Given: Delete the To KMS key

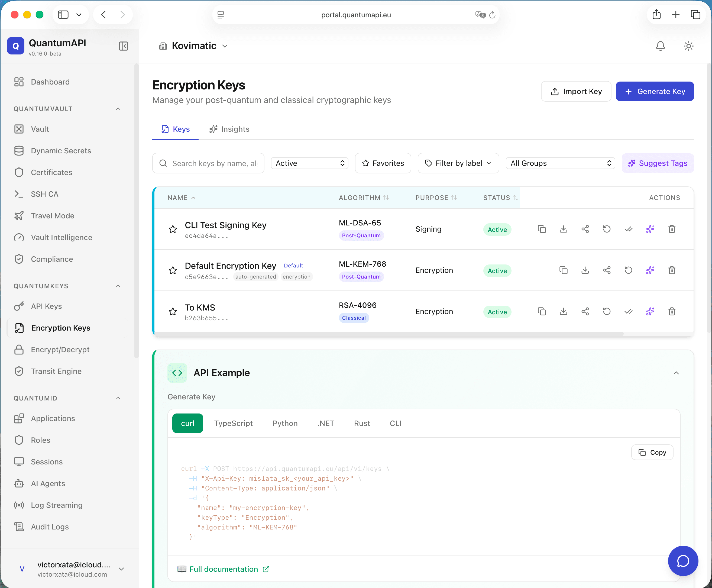Looking at the screenshot, I should click(672, 311).
